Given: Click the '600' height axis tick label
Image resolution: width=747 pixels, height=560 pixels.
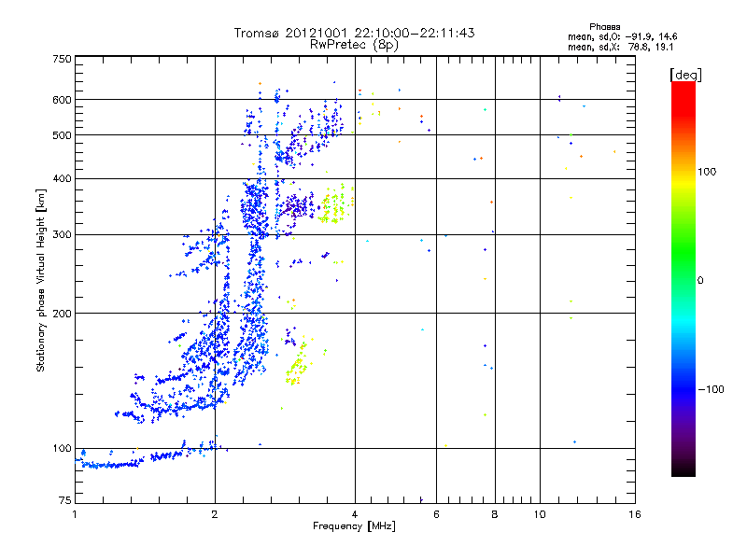Looking at the screenshot, I should click(62, 100).
